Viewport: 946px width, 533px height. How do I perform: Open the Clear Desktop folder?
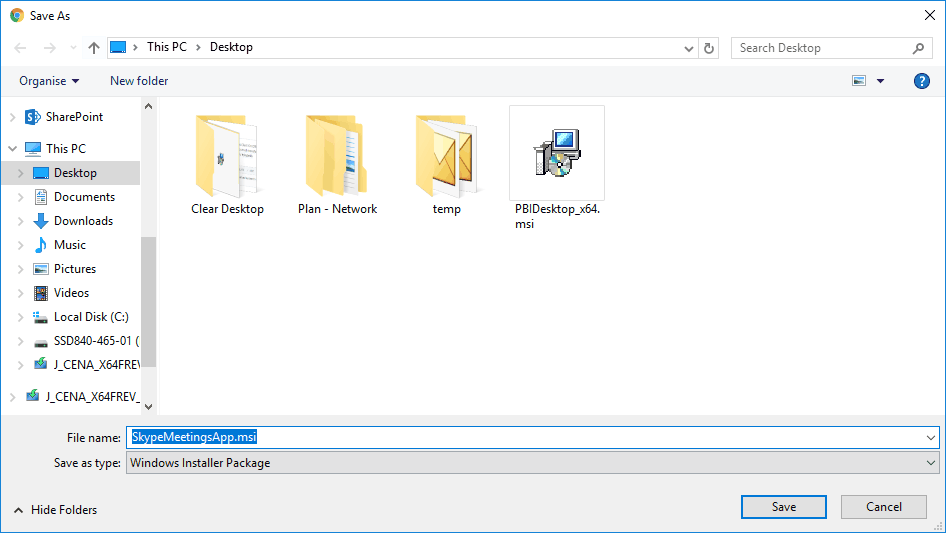(x=227, y=155)
